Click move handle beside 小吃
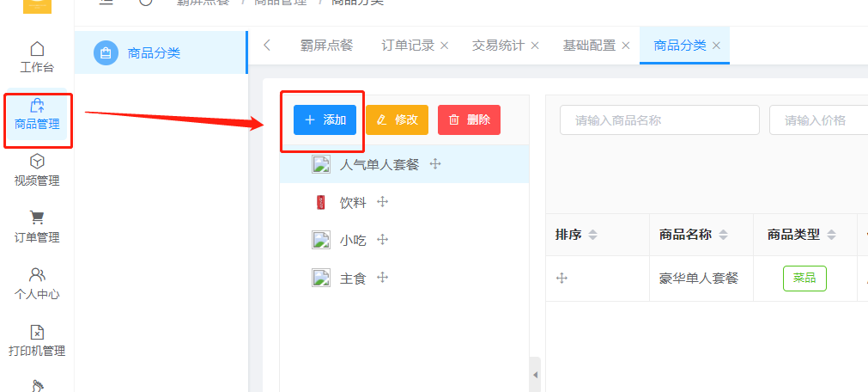Image resolution: width=868 pixels, height=392 pixels. pos(383,240)
